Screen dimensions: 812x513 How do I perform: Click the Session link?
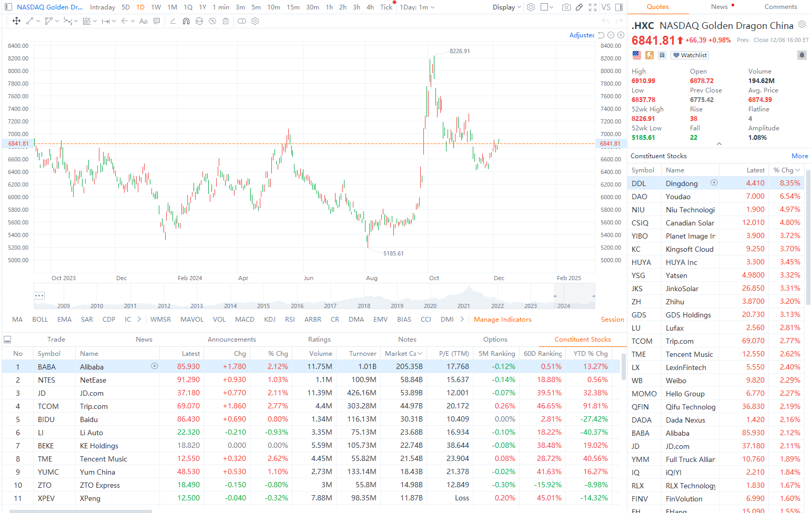coord(612,319)
